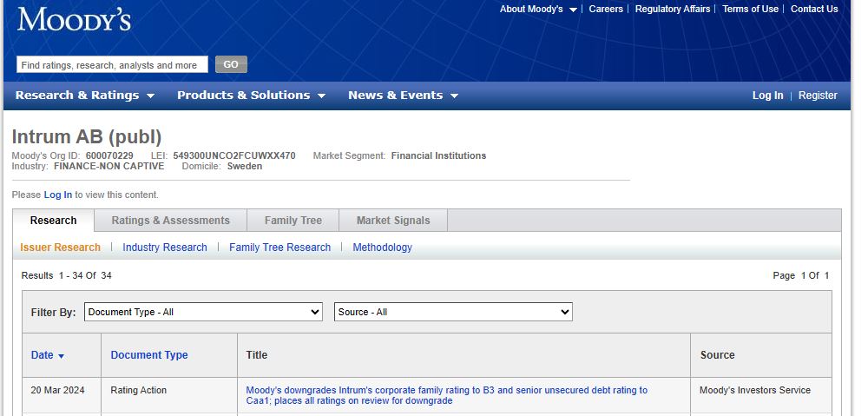Click the GO search button

(x=231, y=64)
